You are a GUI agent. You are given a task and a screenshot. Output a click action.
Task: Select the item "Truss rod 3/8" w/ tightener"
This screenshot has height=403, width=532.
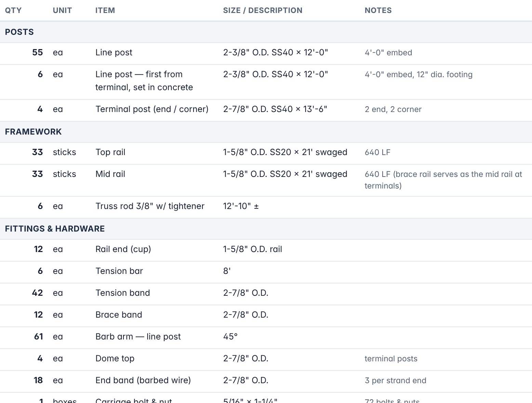click(150, 206)
